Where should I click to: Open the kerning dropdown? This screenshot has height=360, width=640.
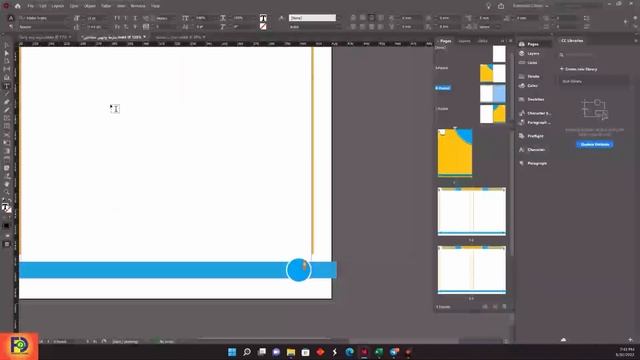click(x=165, y=18)
